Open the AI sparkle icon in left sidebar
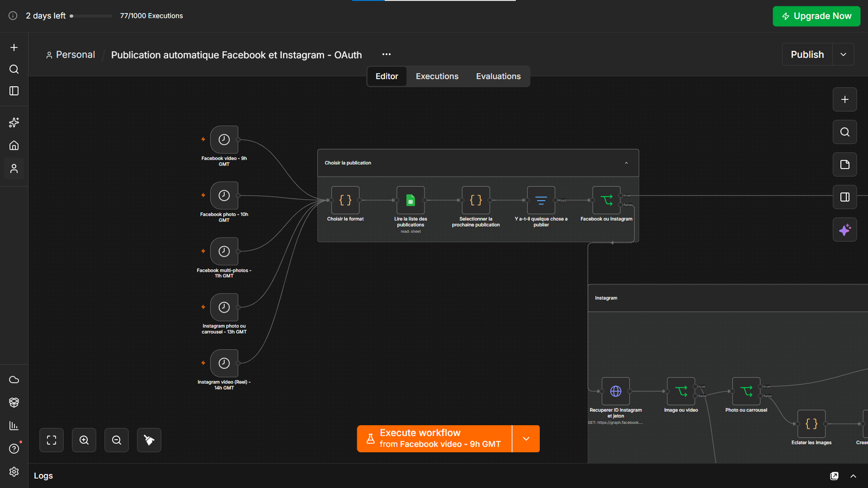The height and width of the screenshot is (488, 868). pos(14,123)
